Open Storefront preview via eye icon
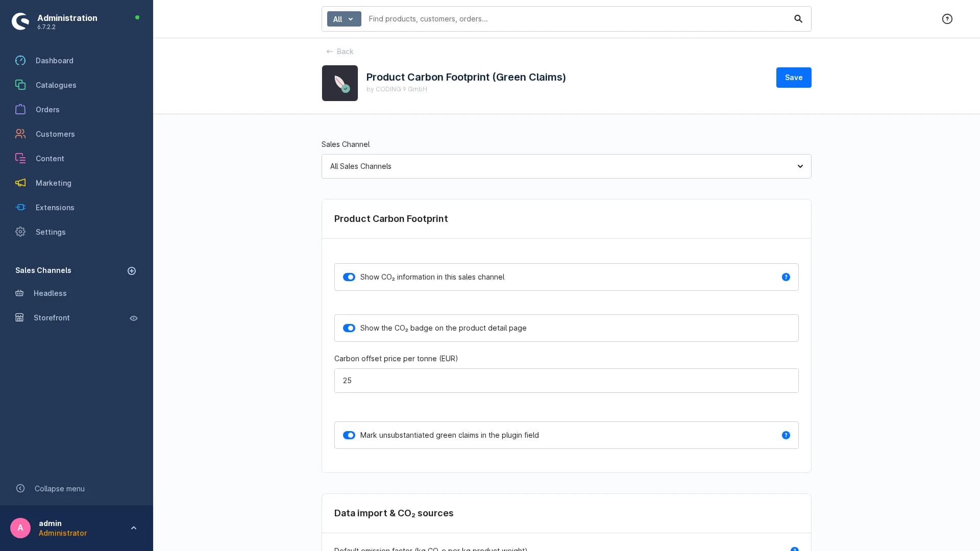The height and width of the screenshot is (551, 980). click(x=134, y=318)
